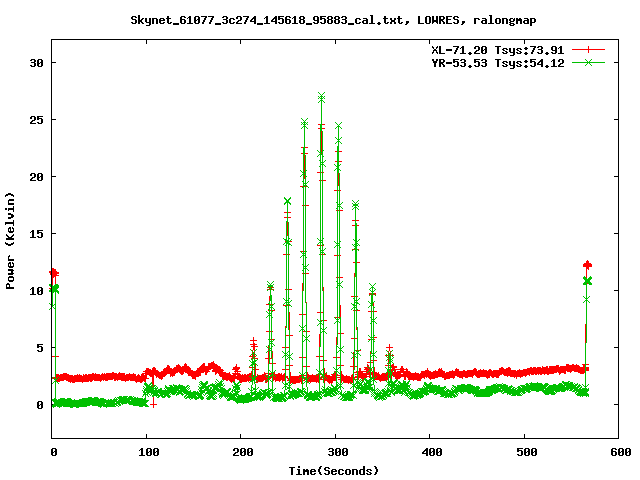Select the YR-53.53 Tsys:54.12 legend entry
The width and height of the screenshot is (640, 480).
pos(496,62)
